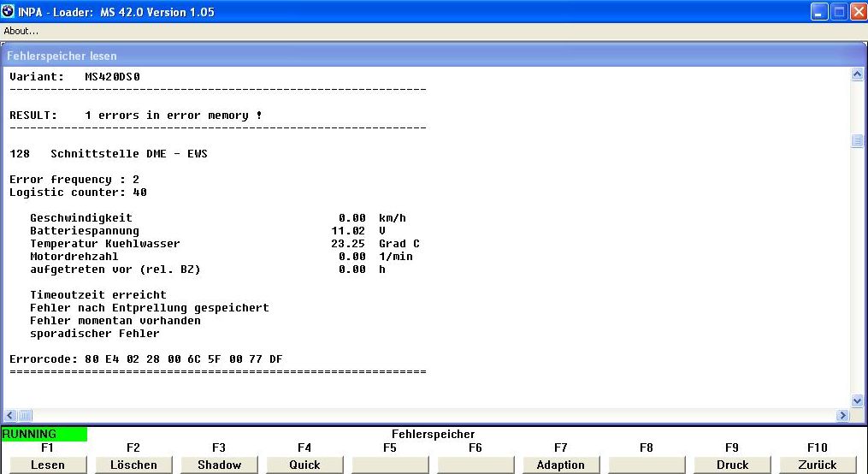Click the vertical scrollbar down arrow
Screen dimensions: 868x474
pyautogui.click(x=857, y=401)
